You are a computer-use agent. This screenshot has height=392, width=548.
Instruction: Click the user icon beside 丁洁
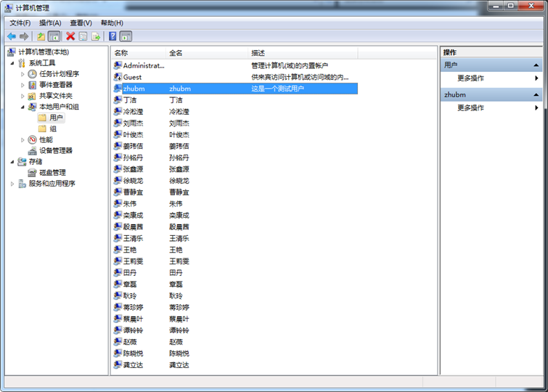click(118, 100)
